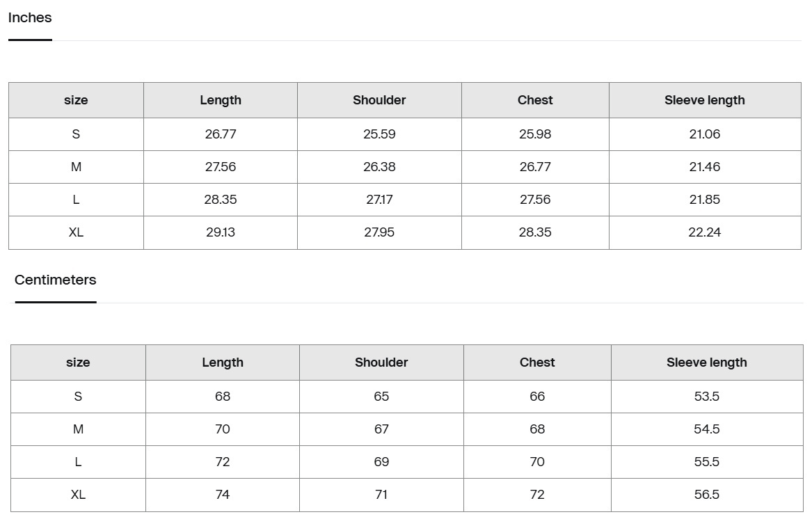
Task: Click the 26.38 shoulder measurement
Action: (x=379, y=167)
